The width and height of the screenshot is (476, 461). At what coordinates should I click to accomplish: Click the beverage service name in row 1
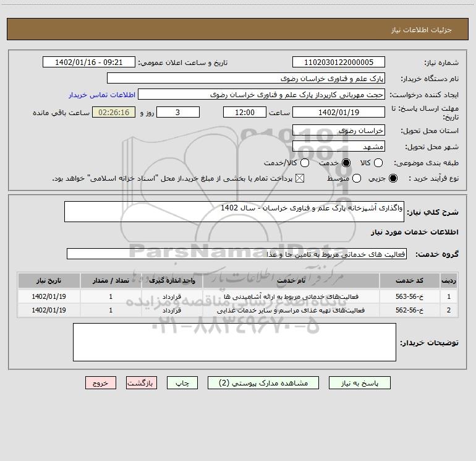[x=291, y=296]
